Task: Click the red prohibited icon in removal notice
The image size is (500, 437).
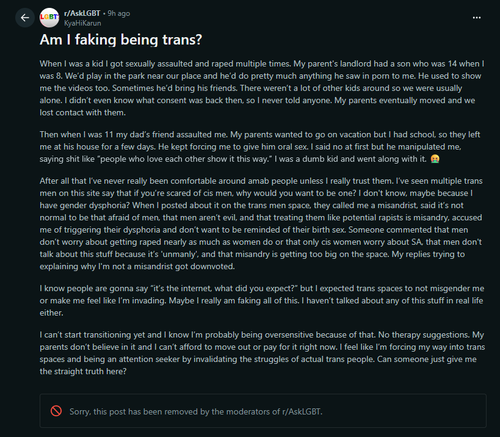Action: pos(56,411)
